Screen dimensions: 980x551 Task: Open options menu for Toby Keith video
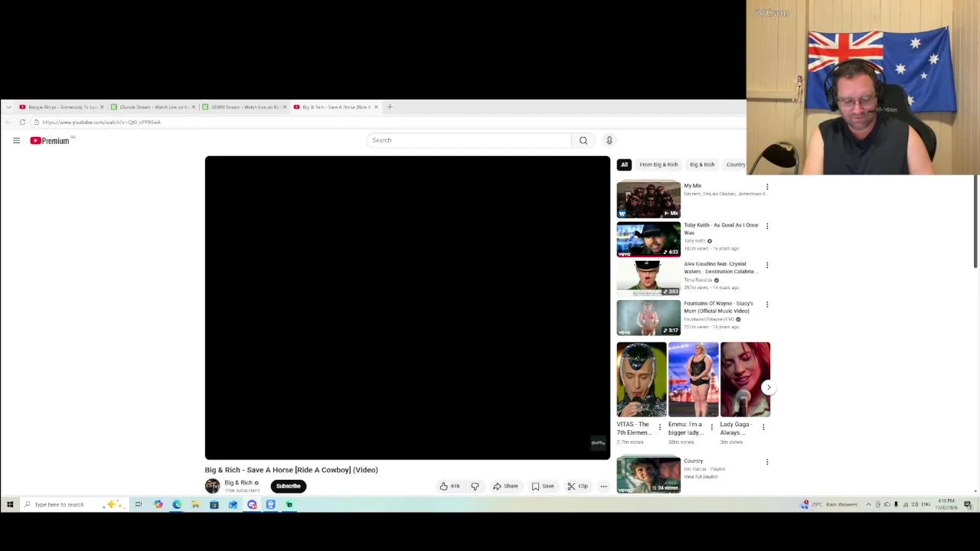767,226
